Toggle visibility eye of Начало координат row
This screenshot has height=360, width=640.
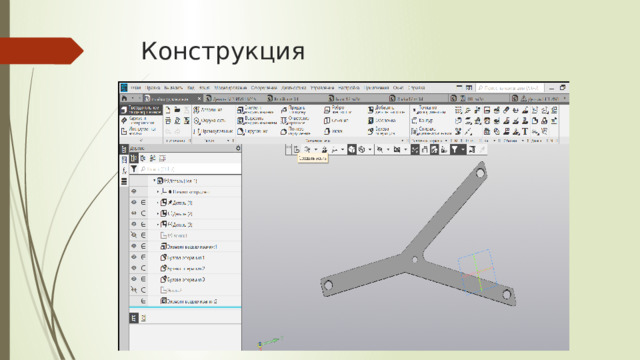[x=134, y=191]
